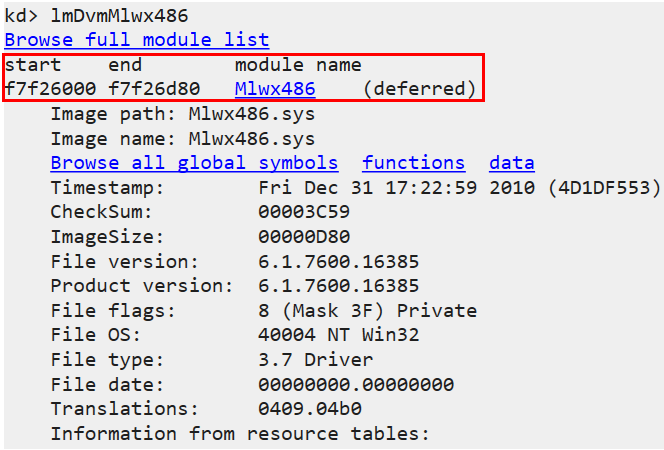The image size is (664, 450).
Task: Click the Translations value 0409.04b0
Action: pyautogui.click(x=309, y=409)
